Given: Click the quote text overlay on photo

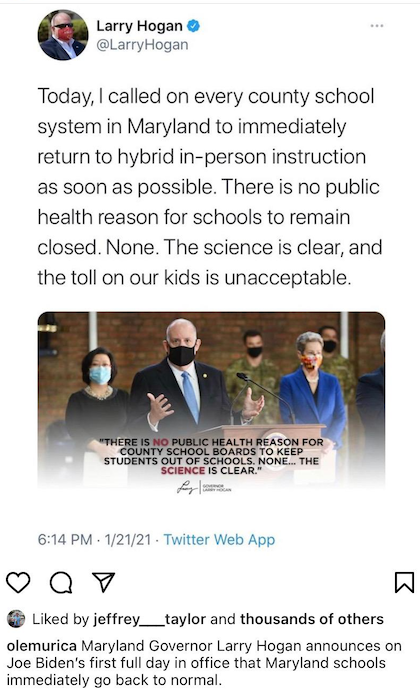Looking at the screenshot, I should [211, 456].
